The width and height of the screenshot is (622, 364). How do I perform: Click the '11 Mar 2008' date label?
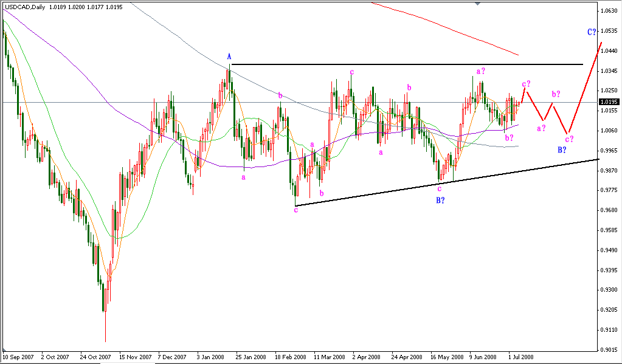[330, 357]
